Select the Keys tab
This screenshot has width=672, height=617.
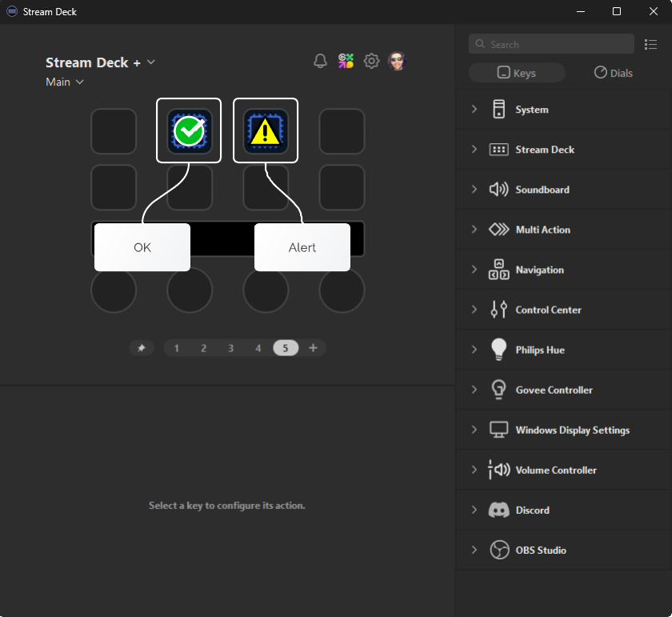[516, 72]
